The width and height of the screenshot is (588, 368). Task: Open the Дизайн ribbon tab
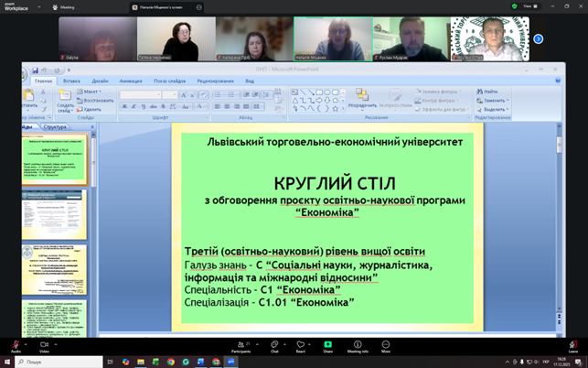point(100,81)
